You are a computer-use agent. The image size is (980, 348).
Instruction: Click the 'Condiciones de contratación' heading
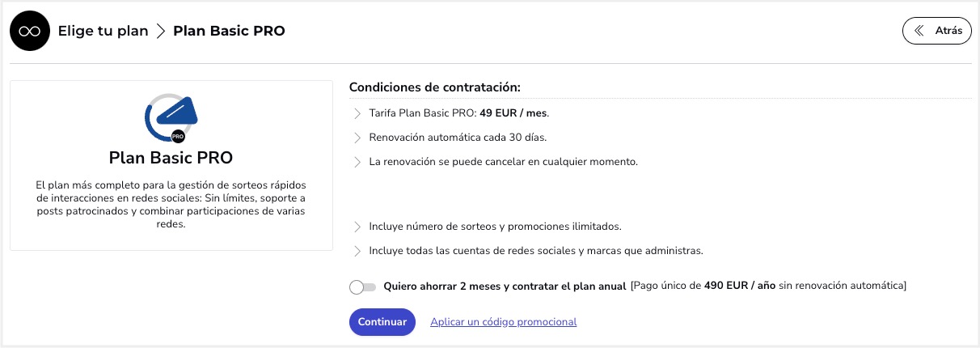[x=435, y=87]
